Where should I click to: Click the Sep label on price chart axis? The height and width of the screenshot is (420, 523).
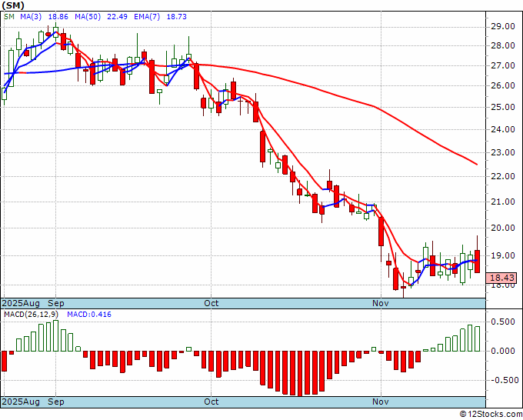(x=55, y=303)
